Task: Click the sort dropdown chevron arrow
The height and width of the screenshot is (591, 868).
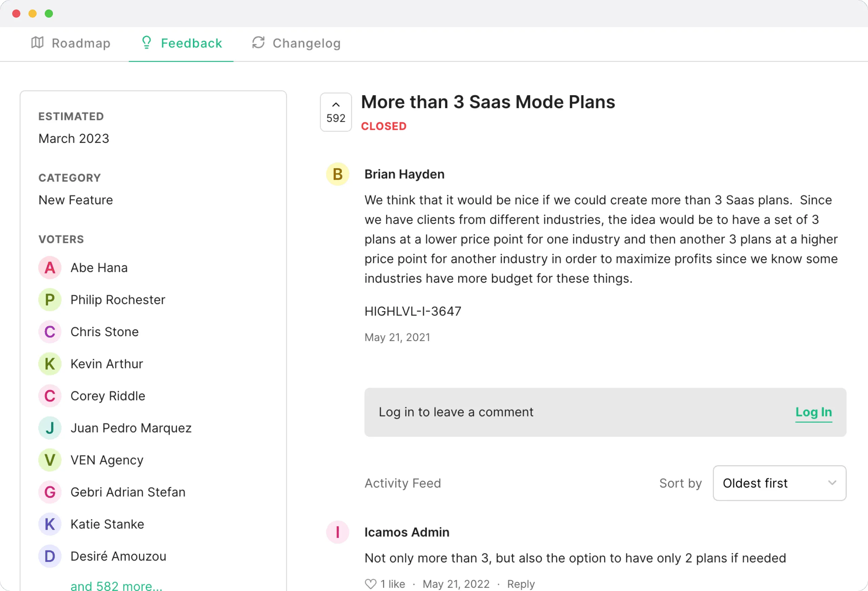Action: pos(832,483)
